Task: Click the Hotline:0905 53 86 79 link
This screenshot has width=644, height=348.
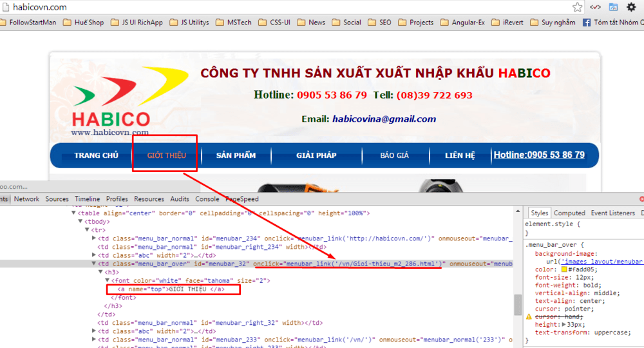Action: [x=539, y=155]
